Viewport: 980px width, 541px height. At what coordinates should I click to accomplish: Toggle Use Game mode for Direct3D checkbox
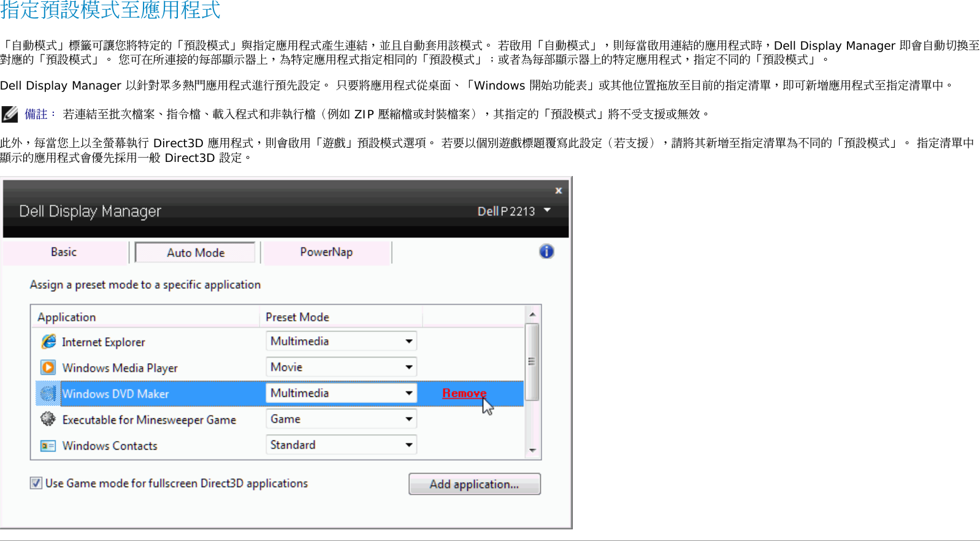pyautogui.click(x=36, y=483)
